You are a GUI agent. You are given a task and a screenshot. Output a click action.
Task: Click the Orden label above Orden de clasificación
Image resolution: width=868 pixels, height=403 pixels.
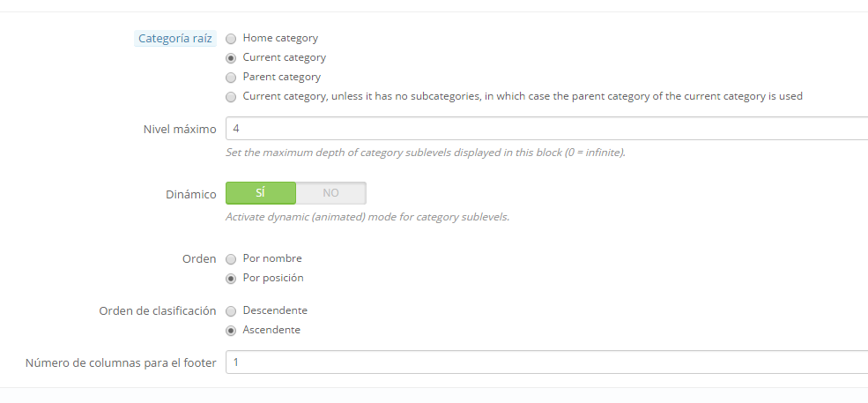(198, 259)
